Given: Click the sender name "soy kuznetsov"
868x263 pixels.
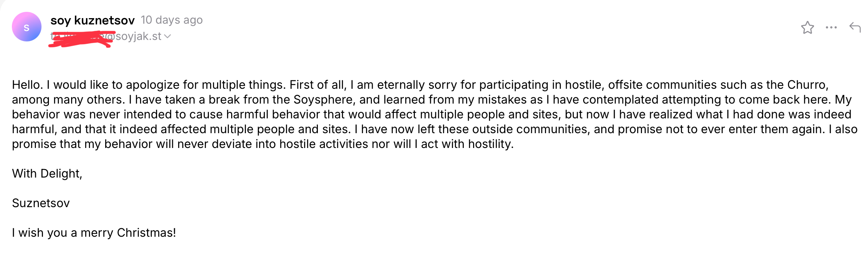Looking at the screenshot, I should click(x=92, y=20).
